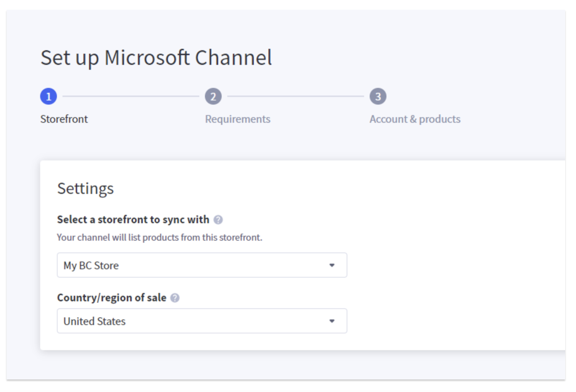Click help icon next to Country/region of sale

click(x=175, y=298)
